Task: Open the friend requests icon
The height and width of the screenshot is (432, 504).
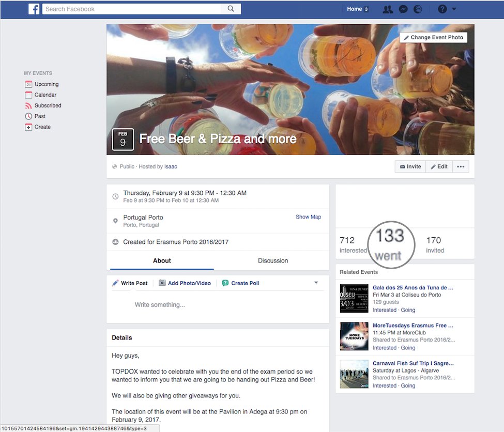Action: 388,9
